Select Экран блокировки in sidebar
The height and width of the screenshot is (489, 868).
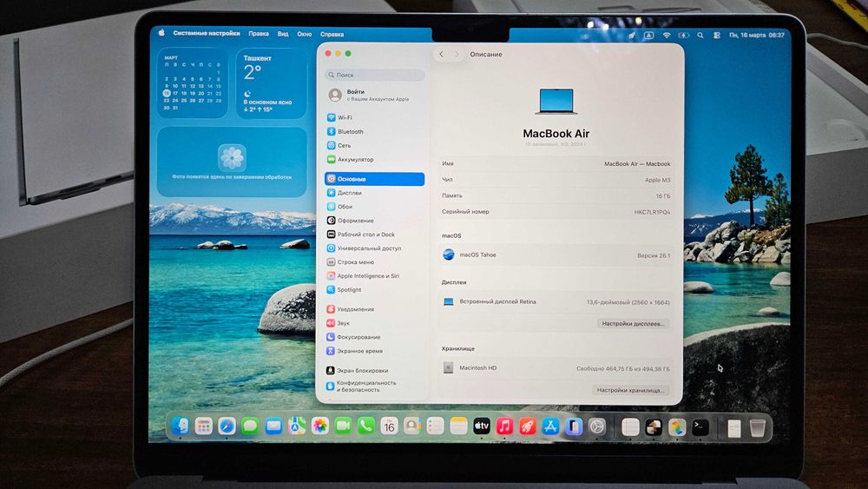375,370
